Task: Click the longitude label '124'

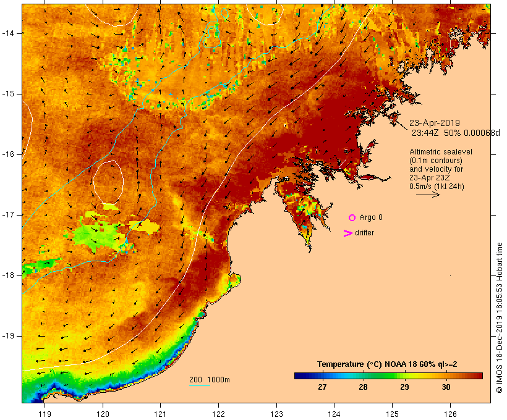Action: click(x=334, y=414)
